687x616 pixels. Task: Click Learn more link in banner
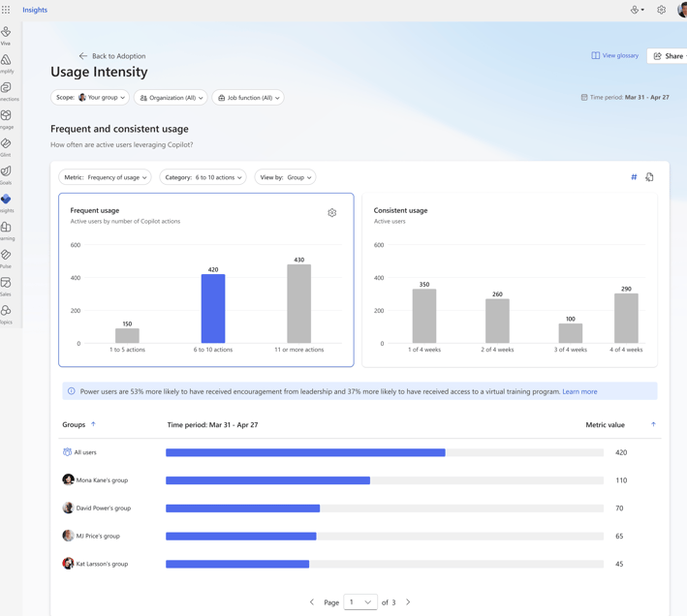(579, 391)
